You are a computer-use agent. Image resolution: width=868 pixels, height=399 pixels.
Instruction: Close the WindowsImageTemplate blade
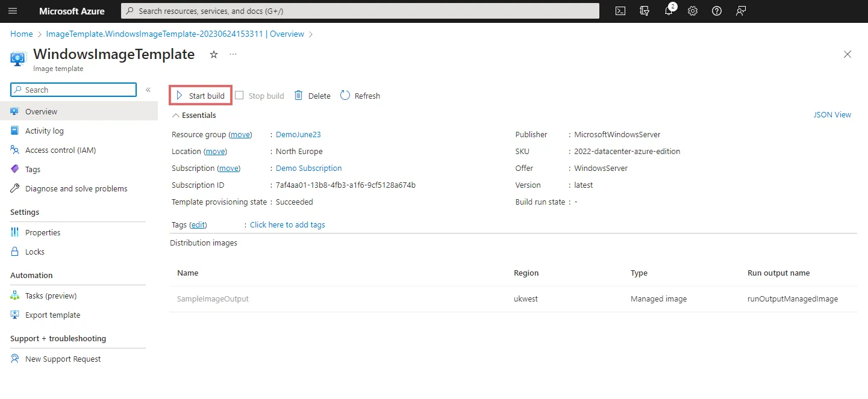pos(848,54)
